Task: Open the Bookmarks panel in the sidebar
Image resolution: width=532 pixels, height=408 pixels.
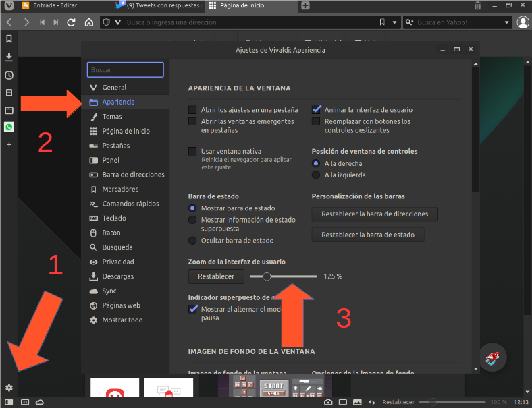Action: point(9,39)
